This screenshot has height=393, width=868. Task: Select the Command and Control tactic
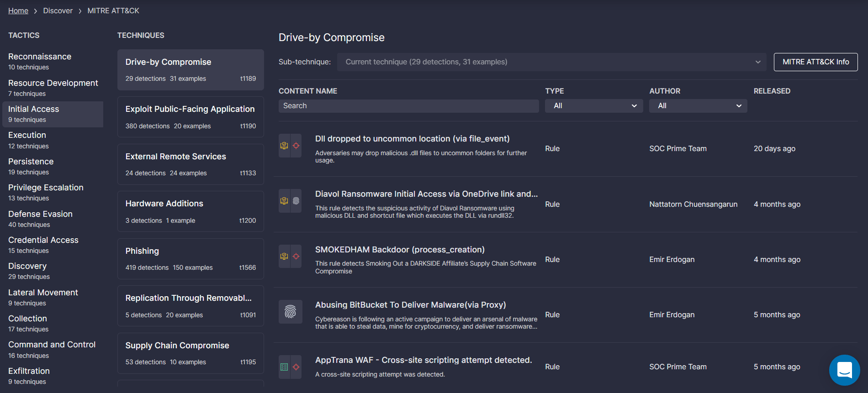tap(53, 350)
